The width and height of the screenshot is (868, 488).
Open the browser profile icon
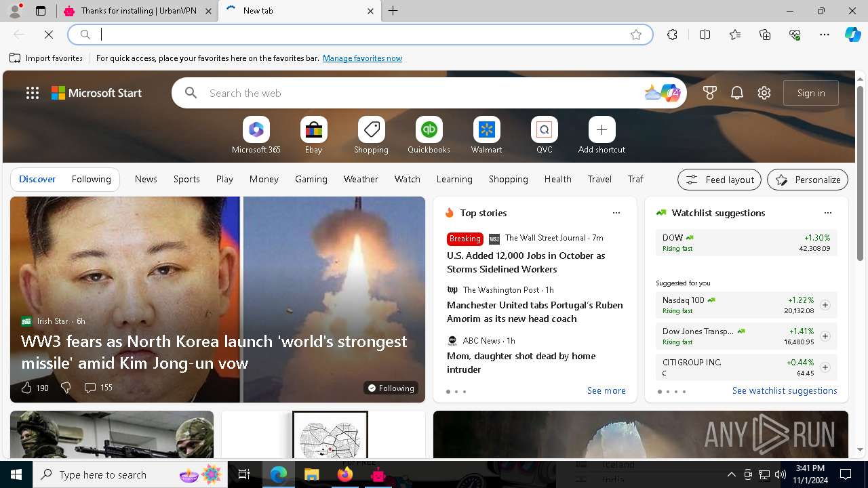tap(15, 11)
